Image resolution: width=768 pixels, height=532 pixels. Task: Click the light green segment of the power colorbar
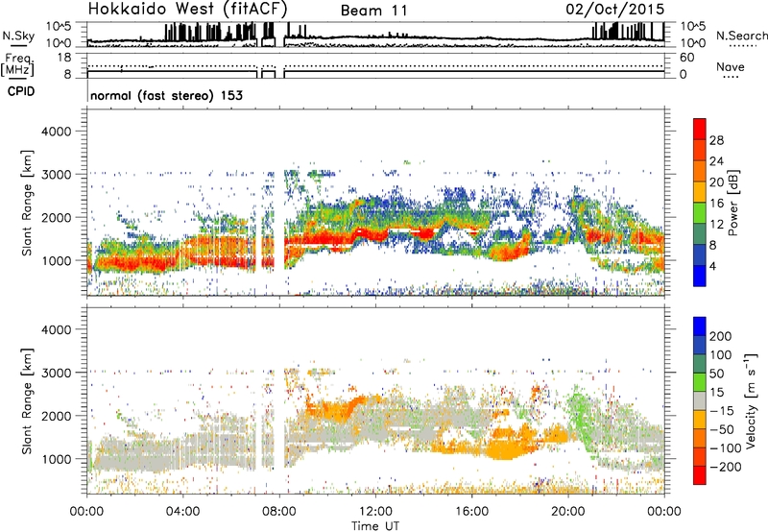(700, 212)
